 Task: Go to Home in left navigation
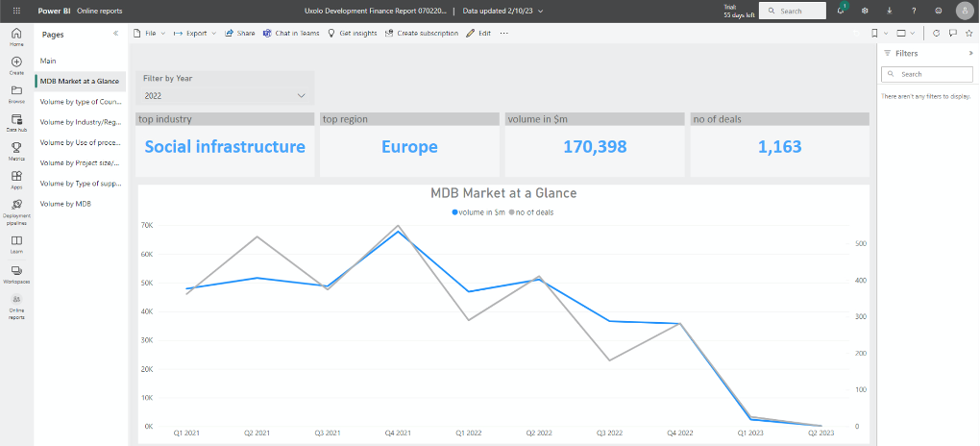tap(17, 37)
